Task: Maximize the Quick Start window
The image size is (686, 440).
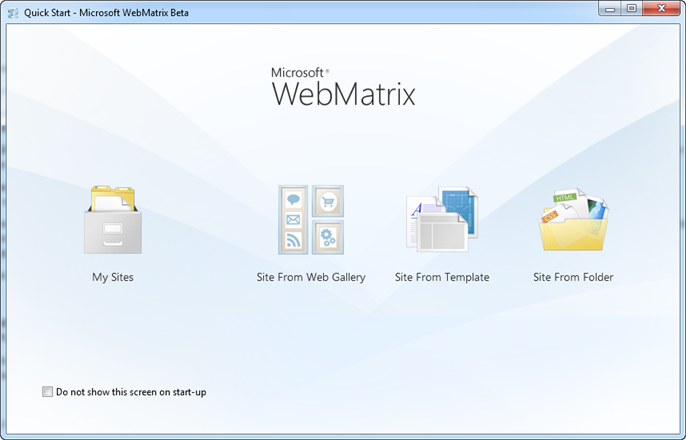Action: click(631, 8)
